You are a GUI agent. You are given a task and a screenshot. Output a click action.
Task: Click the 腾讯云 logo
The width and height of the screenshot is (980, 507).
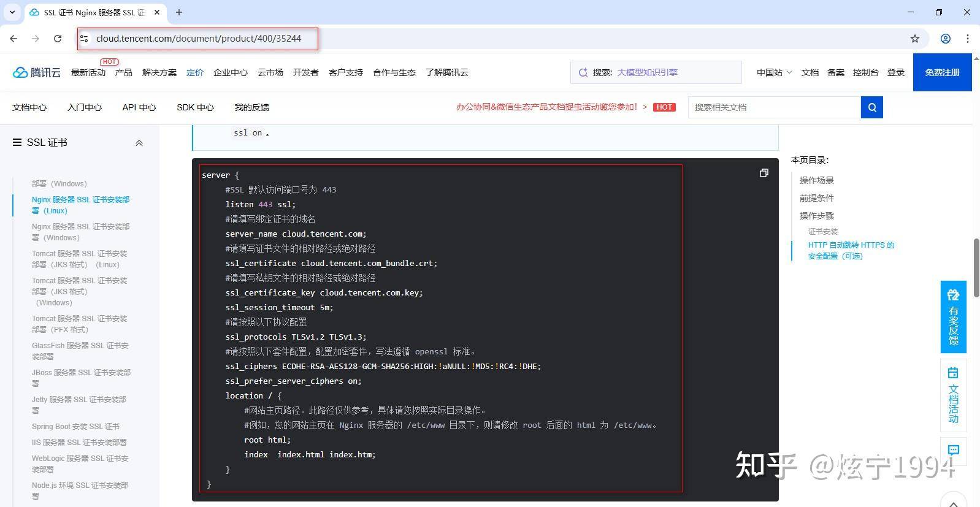37,72
